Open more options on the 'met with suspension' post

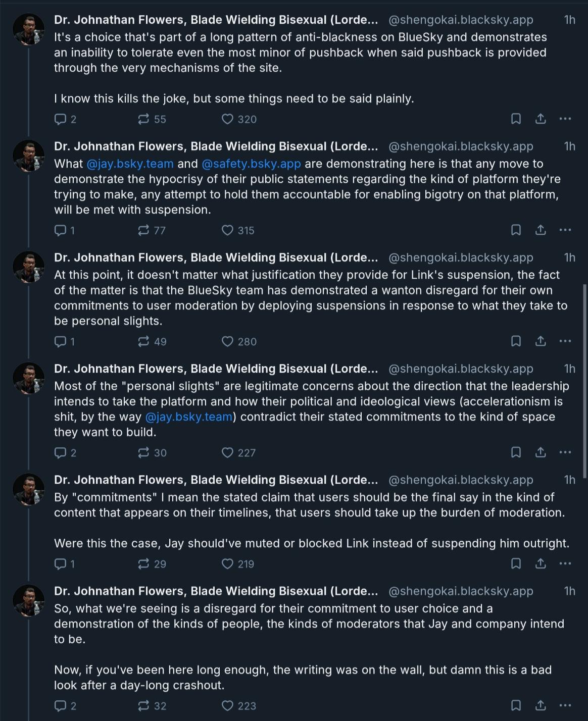click(x=565, y=230)
